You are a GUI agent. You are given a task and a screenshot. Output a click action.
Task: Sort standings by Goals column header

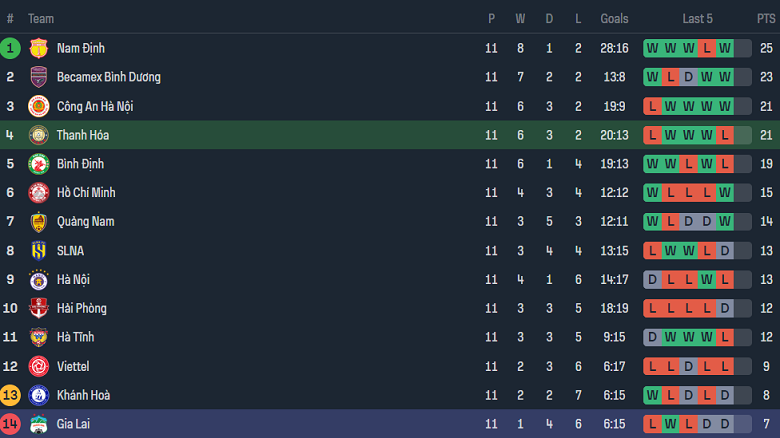tap(614, 19)
